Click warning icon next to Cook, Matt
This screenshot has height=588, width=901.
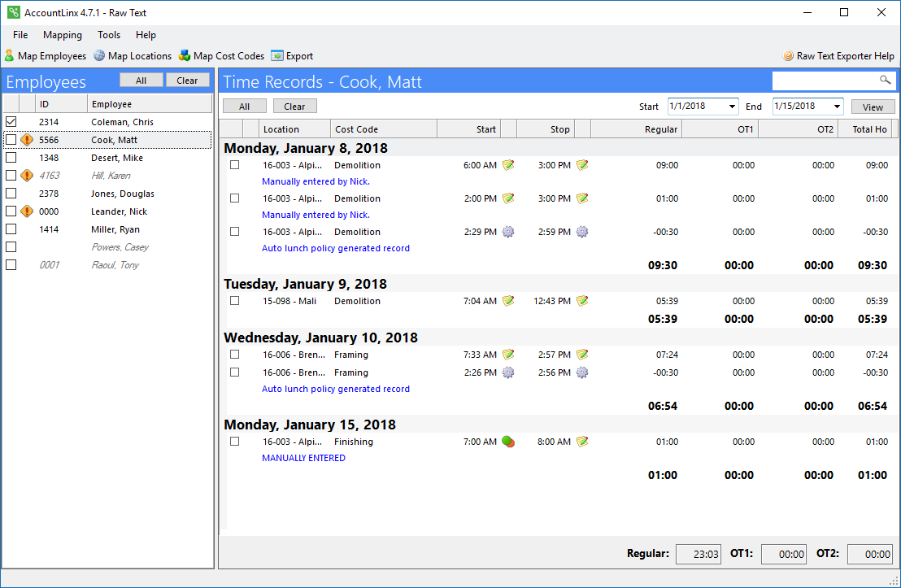coord(27,140)
